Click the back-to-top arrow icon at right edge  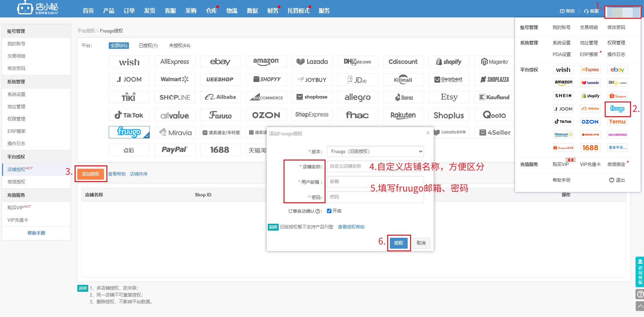[640, 306]
